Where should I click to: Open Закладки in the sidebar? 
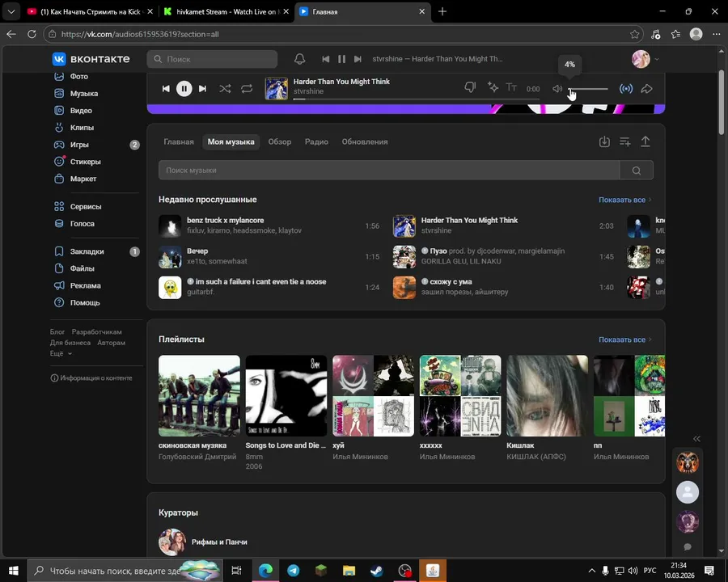coord(87,251)
